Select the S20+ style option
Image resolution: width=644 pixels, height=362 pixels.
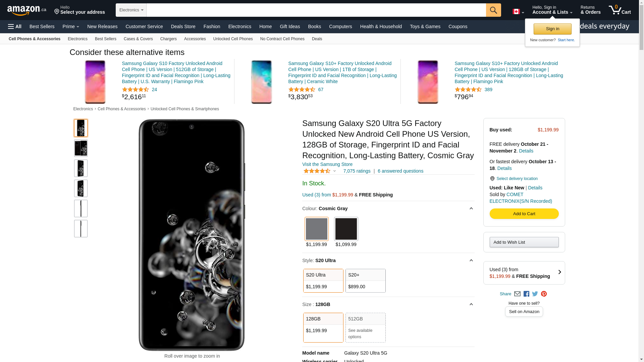pos(365,281)
